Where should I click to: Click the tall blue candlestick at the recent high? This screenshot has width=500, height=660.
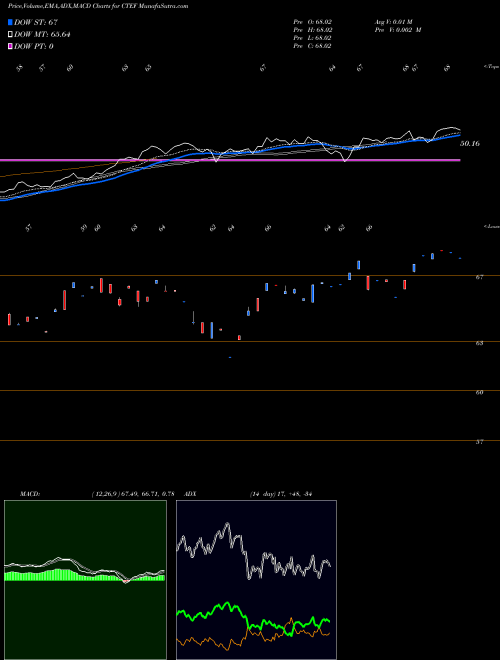click(359, 265)
